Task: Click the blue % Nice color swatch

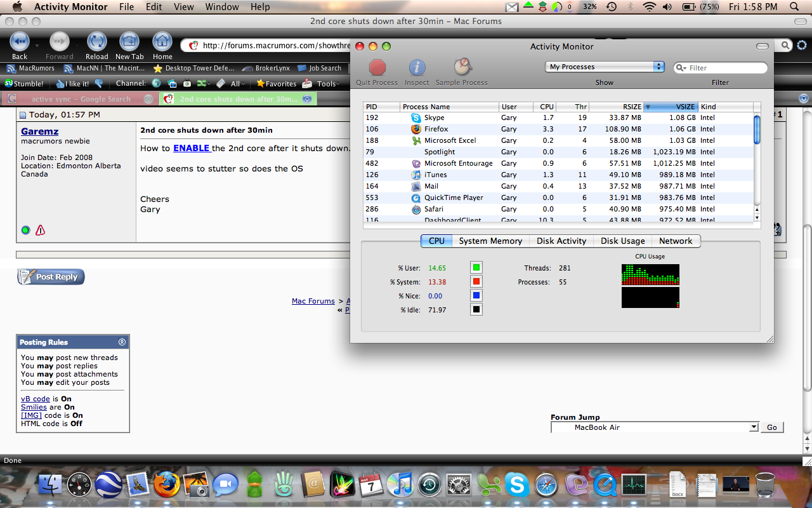Action: click(476, 295)
